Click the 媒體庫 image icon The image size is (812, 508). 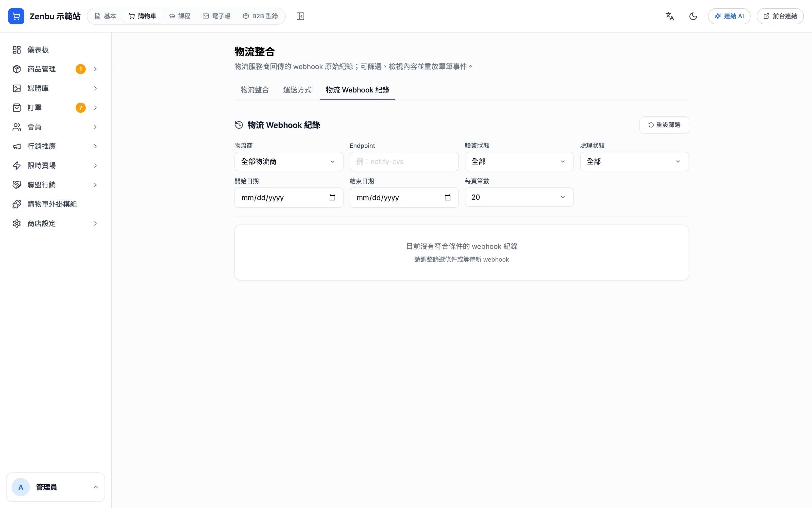(17, 88)
